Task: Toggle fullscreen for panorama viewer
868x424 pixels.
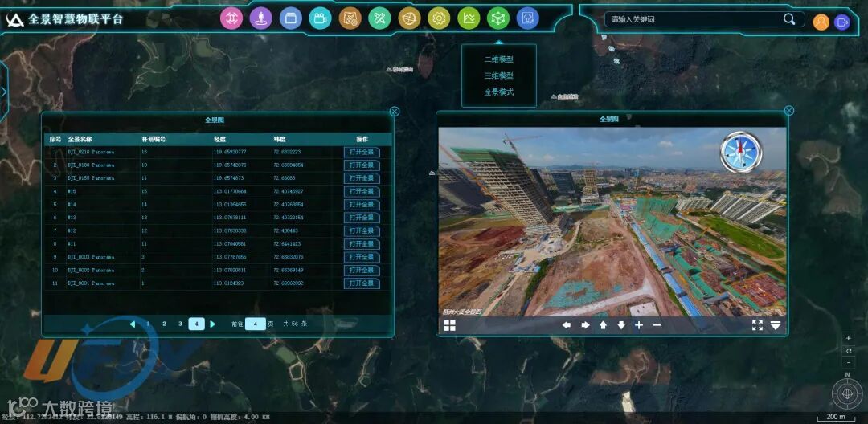Action: 757,325
